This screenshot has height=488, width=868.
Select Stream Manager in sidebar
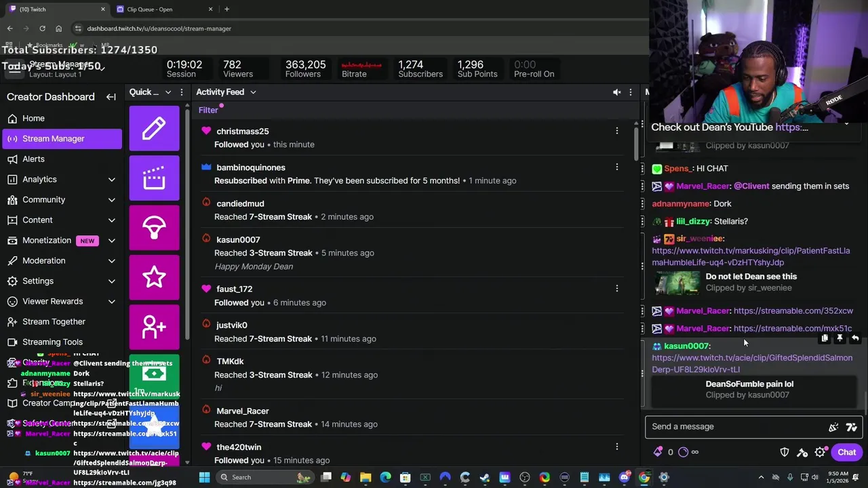tap(62, 138)
